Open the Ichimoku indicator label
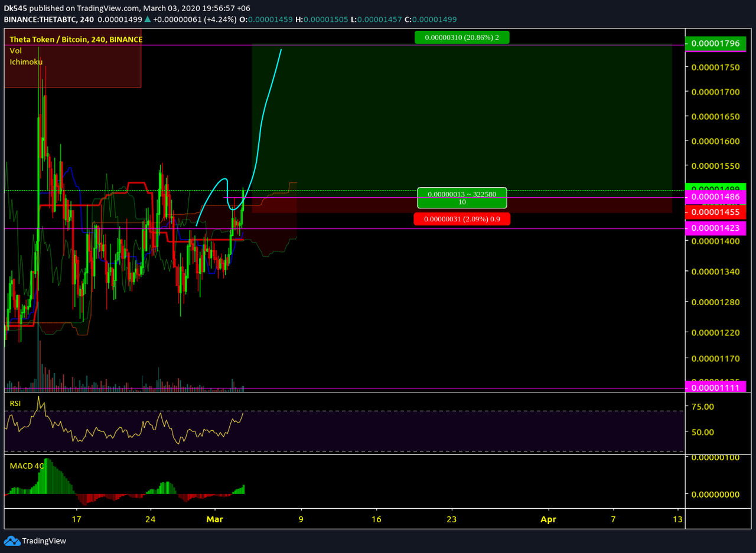The image size is (756, 553). [x=26, y=62]
